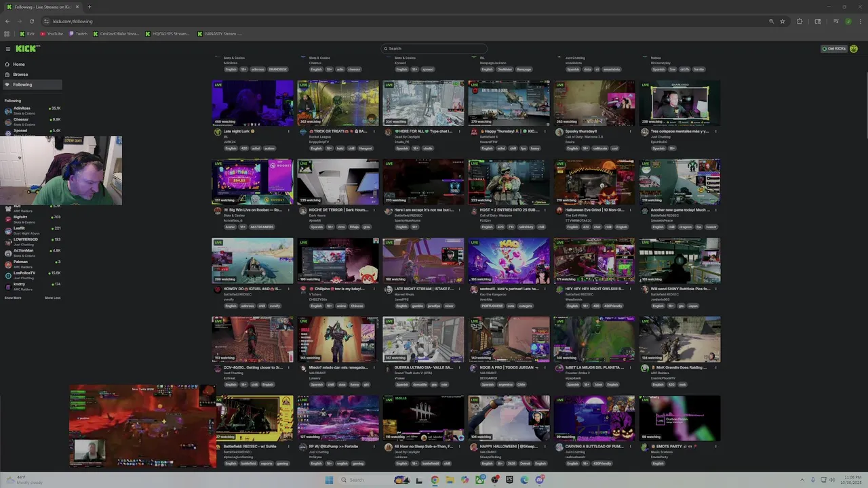Reload the page with refresh icon

(31, 21)
